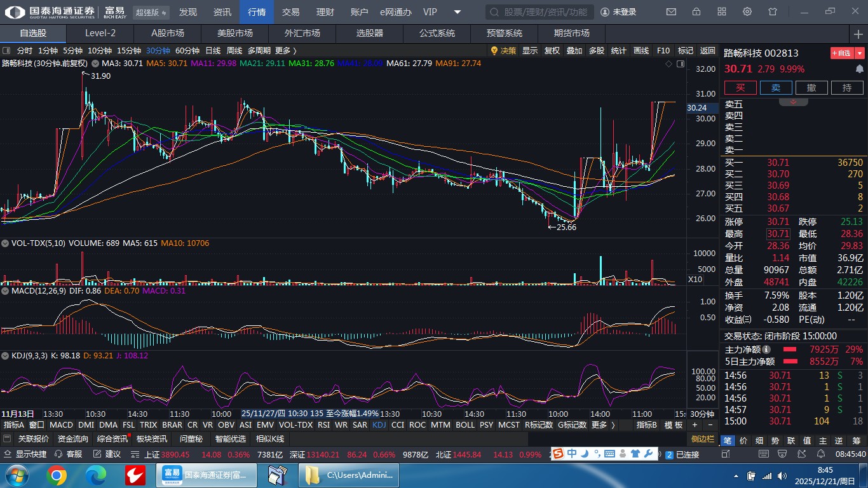Image resolution: width=868 pixels, height=488 pixels.
Task: Open the mail envelope icon in title bar
Action: click(x=671, y=12)
